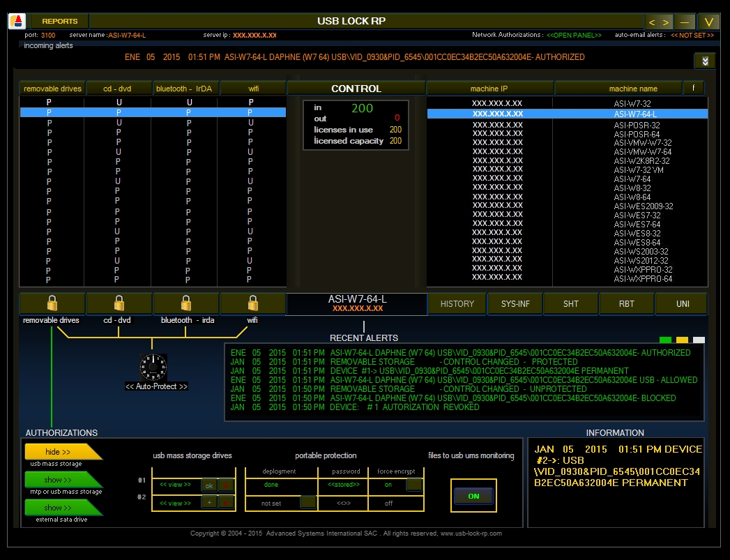Minimize window with the dash button
Image resolution: width=730 pixels, height=560 pixels.
(x=685, y=22)
